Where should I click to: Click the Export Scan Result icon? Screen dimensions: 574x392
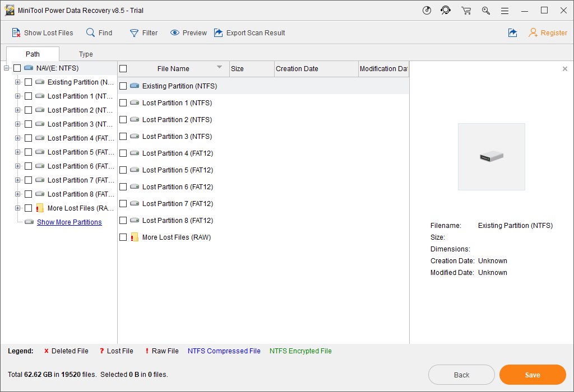point(219,33)
